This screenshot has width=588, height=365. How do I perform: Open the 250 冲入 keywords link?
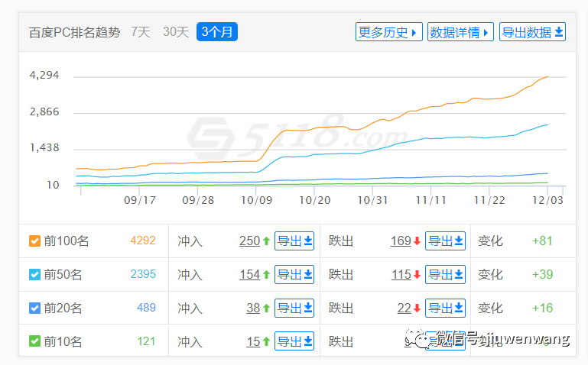pyautogui.click(x=250, y=241)
